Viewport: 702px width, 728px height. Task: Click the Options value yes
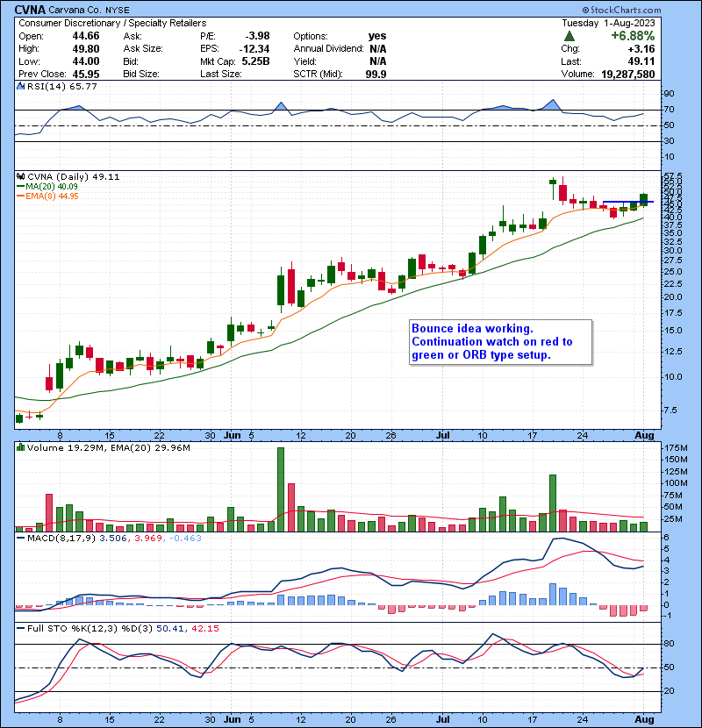[x=377, y=36]
